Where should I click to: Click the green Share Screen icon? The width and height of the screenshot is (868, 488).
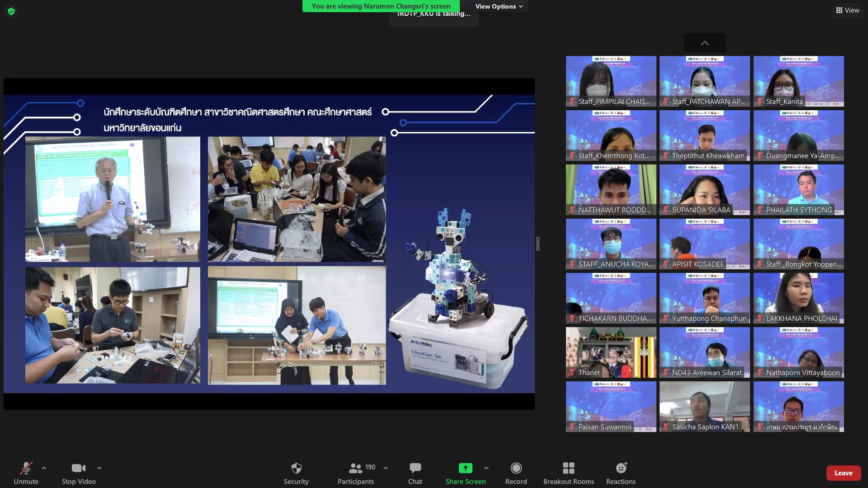[465, 468]
